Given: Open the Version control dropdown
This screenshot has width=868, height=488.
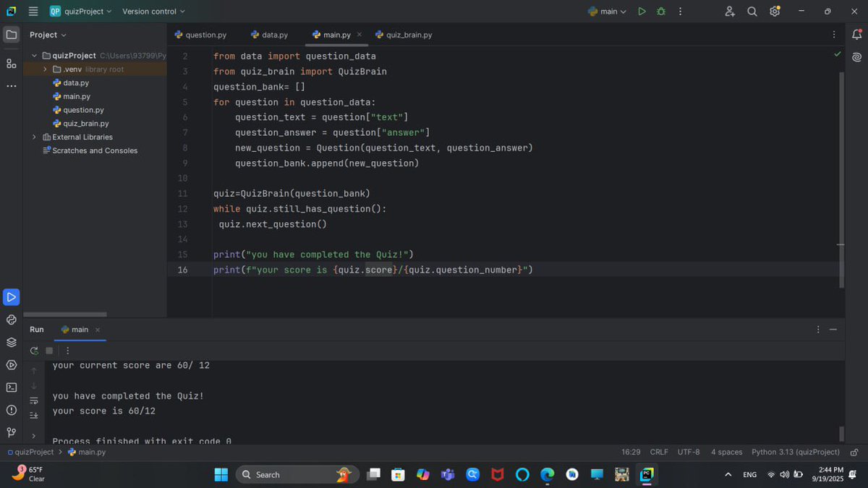Looking at the screenshot, I should pyautogui.click(x=153, y=12).
